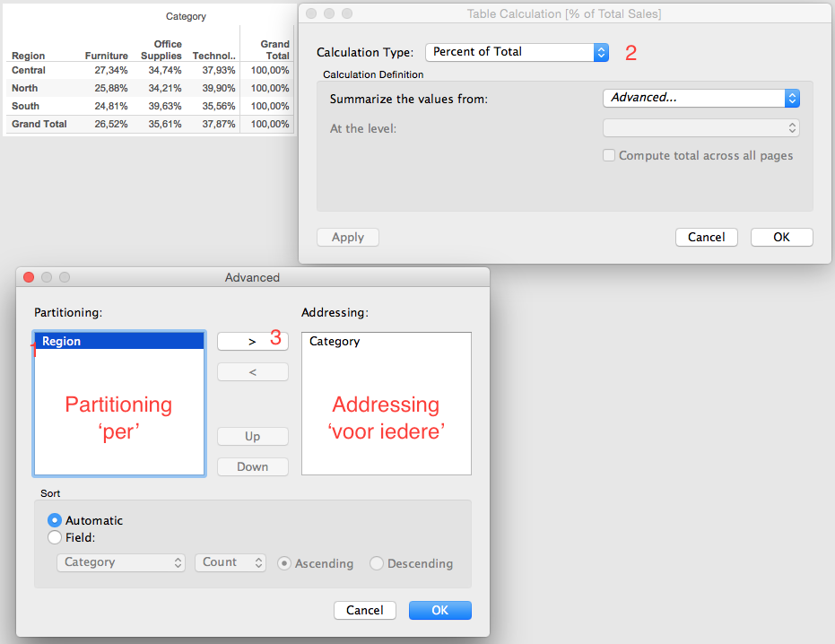Select Descending sort order

(x=377, y=564)
